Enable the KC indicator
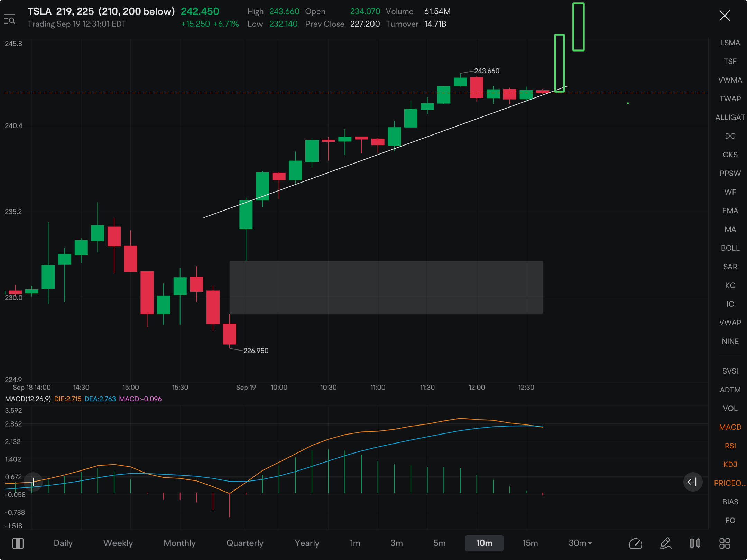The height and width of the screenshot is (560, 747). [730, 286]
